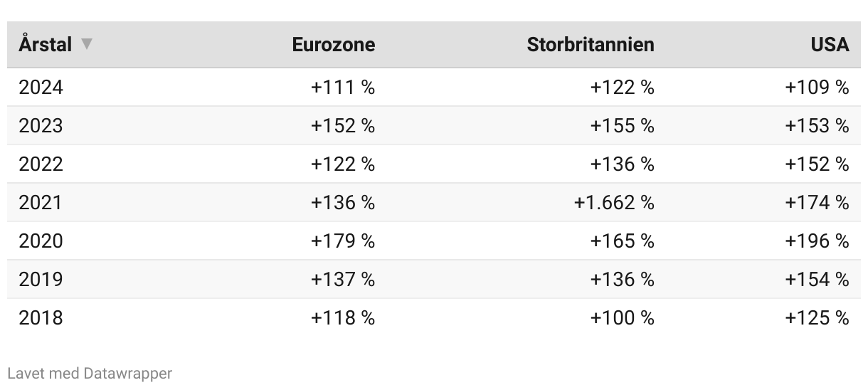Select Eurozone value +179 % in 2020

343,241
